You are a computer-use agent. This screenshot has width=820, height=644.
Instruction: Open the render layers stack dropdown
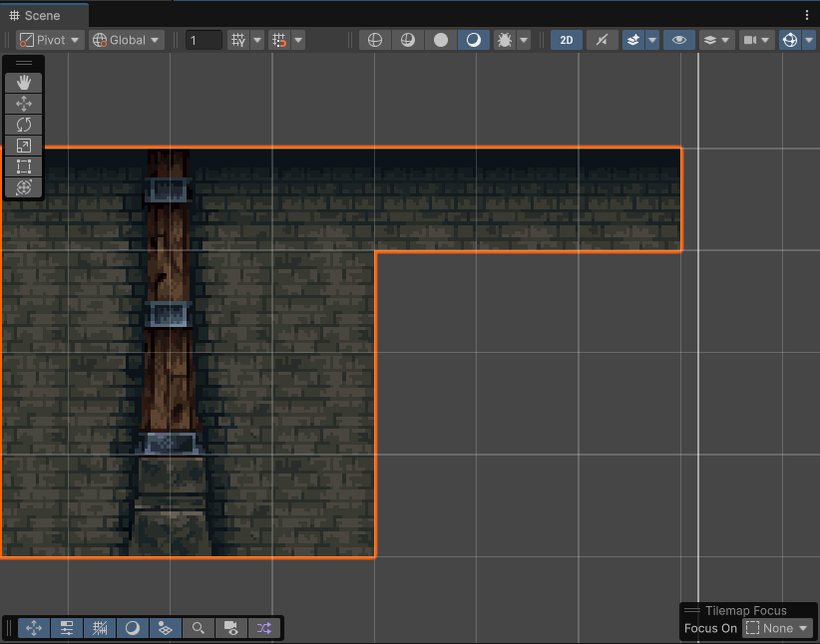[x=716, y=40]
